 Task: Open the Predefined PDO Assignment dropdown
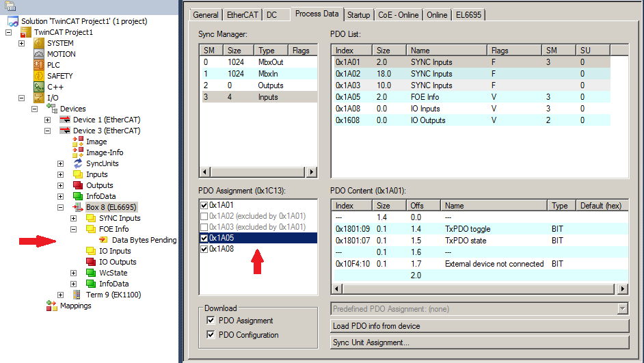(623, 309)
